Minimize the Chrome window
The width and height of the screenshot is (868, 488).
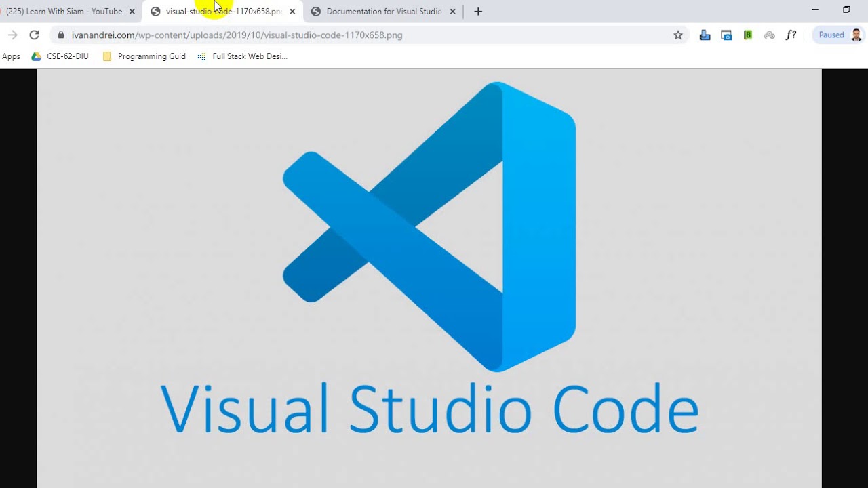pos(816,10)
